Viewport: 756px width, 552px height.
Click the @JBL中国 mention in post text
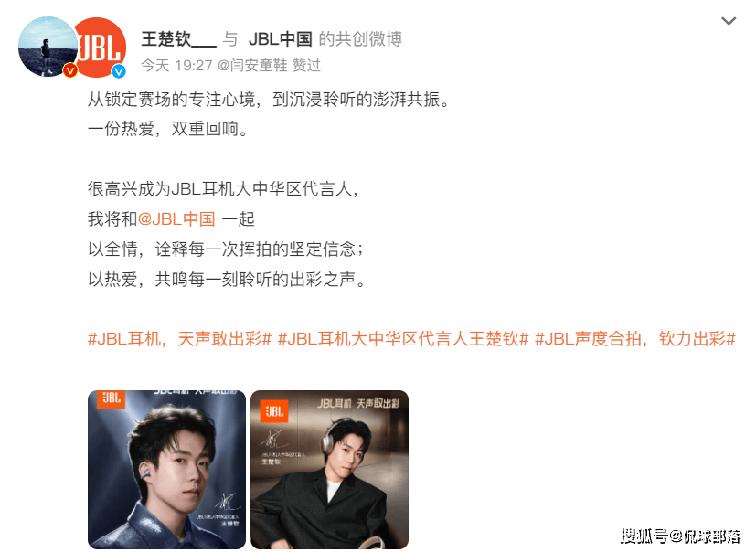[176, 219]
